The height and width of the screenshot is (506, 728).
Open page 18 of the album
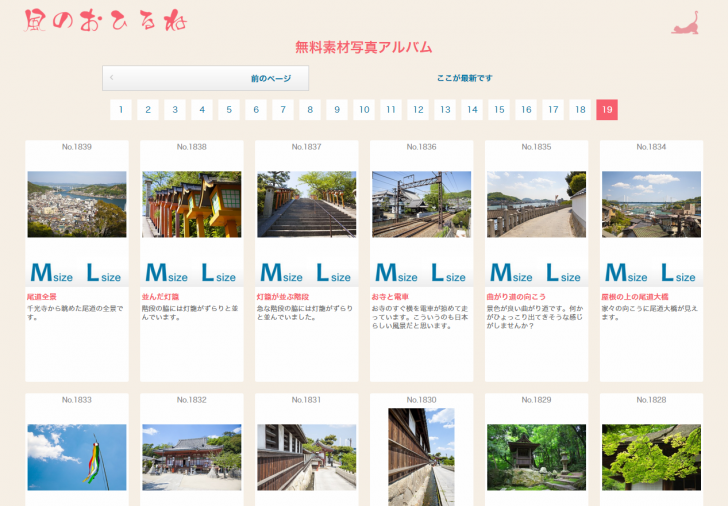[x=580, y=110]
